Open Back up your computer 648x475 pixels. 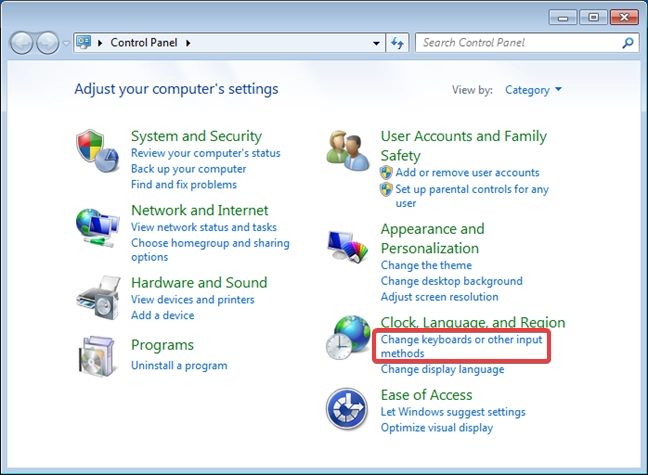(x=188, y=169)
